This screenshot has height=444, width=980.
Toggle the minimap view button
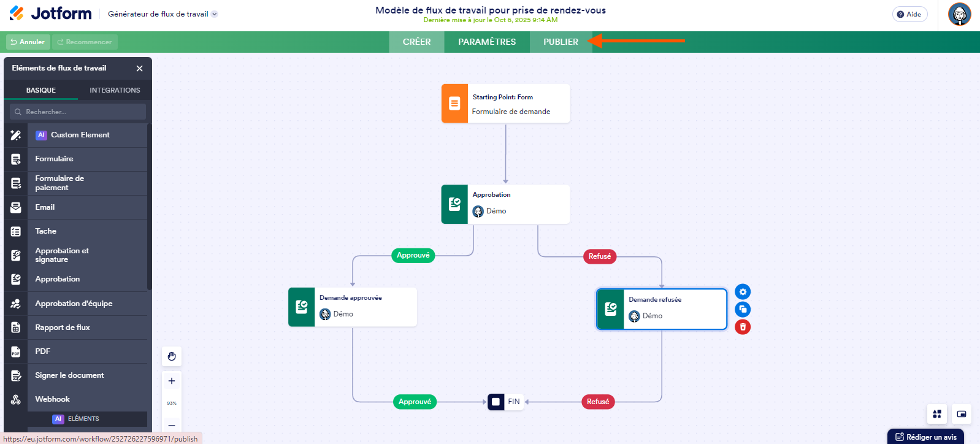[962, 414]
